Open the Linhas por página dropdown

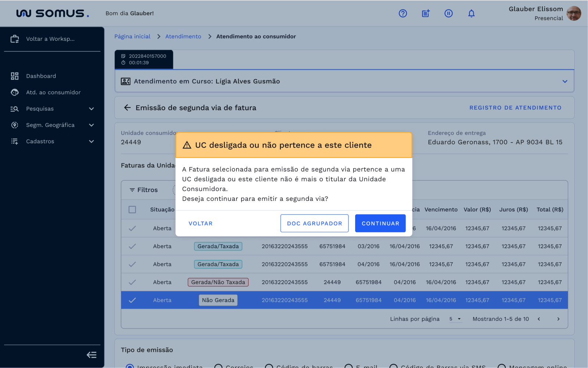point(455,319)
